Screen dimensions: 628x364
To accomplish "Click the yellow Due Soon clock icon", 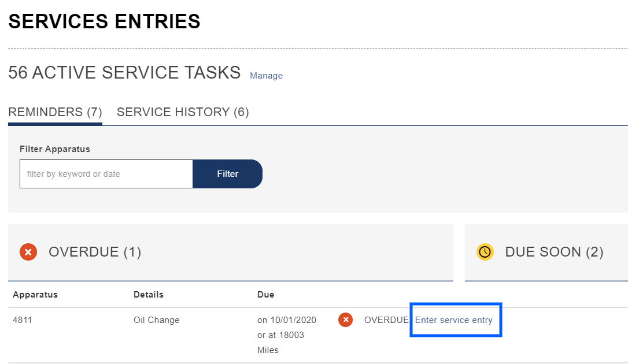I will click(485, 252).
